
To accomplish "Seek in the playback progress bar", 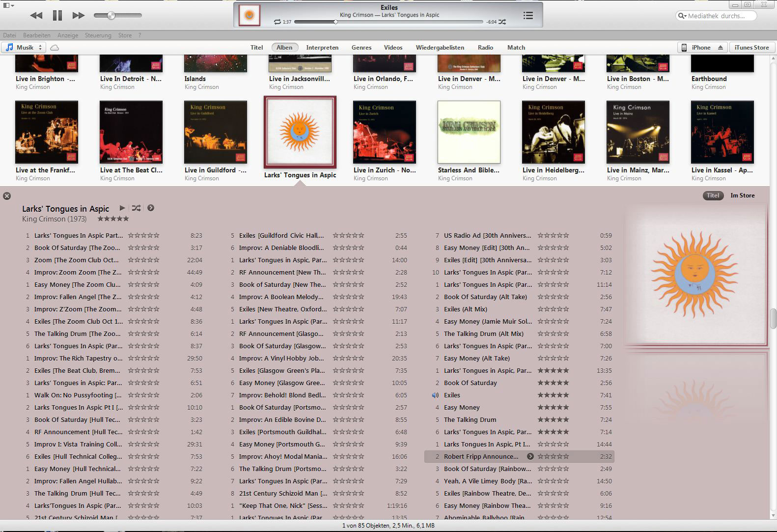I will (x=388, y=22).
